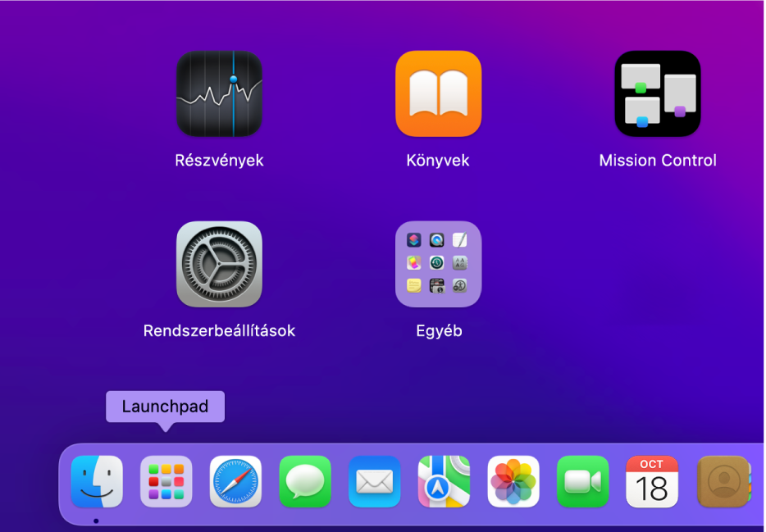This screenshot has width=766, height=532.
Task: Open Mission Control from Launchpad
Action: (657, 93)
